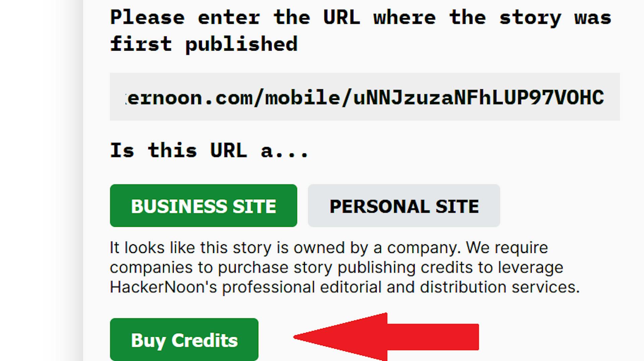Click the word 'HackerNoon's' in the paragraph
The image size is (644, 361).
[163, 287]
